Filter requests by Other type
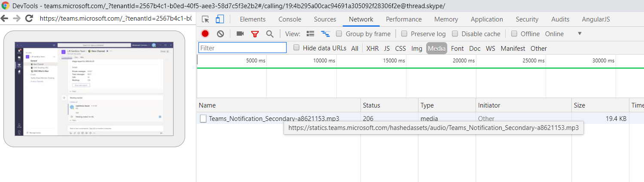 click(x=539, y=48)
